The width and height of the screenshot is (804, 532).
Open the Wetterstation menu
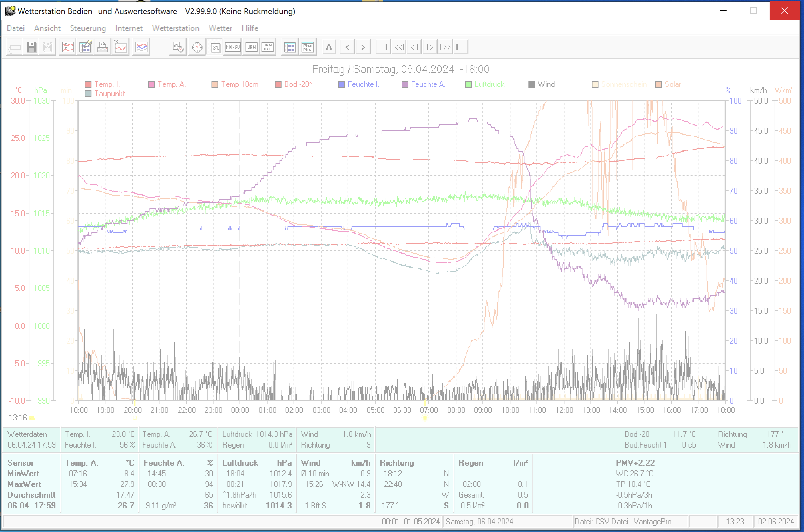tap(175, 28)
